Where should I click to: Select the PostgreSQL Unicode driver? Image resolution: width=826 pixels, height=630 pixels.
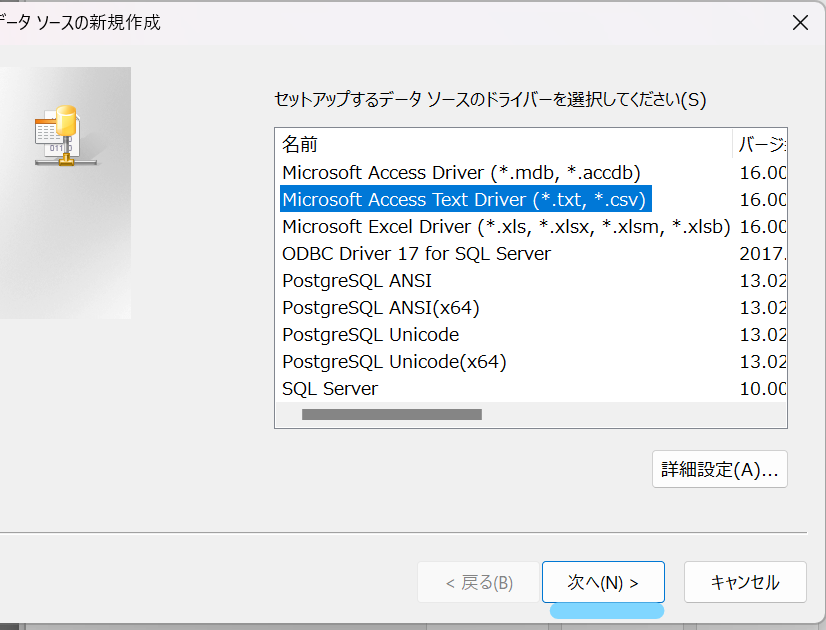point(370,334)
